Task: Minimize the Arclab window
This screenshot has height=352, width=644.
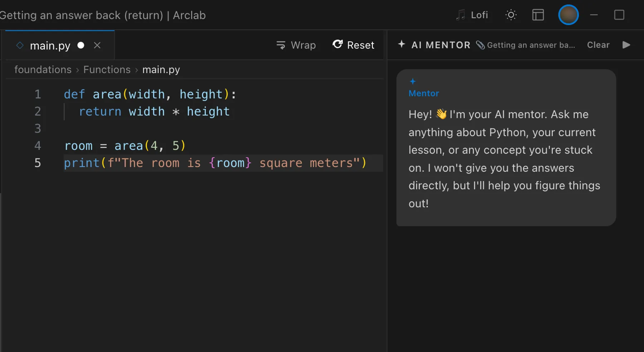Action: pyautogui.click(x=594, y=15)
